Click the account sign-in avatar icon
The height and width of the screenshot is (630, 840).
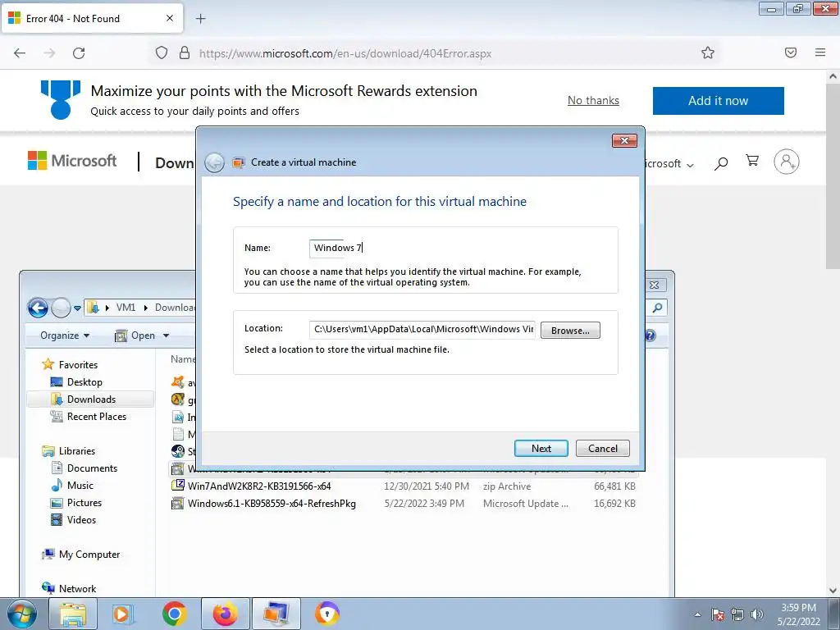click(787, 162)
